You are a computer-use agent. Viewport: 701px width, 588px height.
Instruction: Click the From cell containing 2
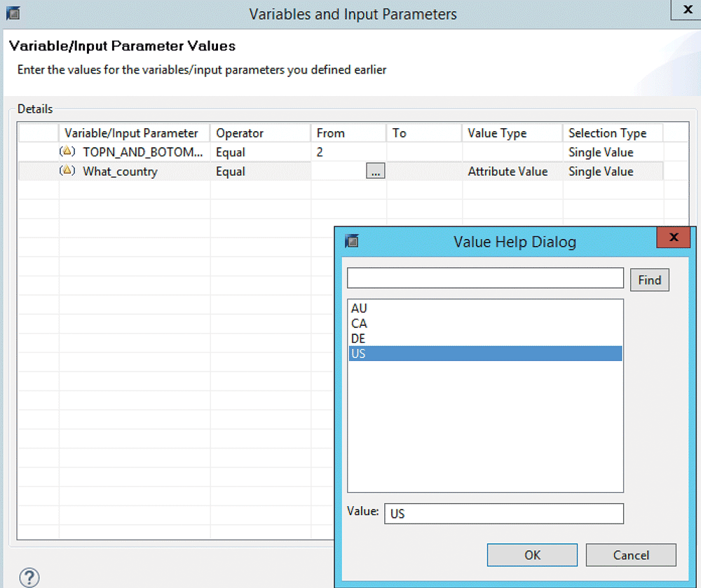[348, 152]
